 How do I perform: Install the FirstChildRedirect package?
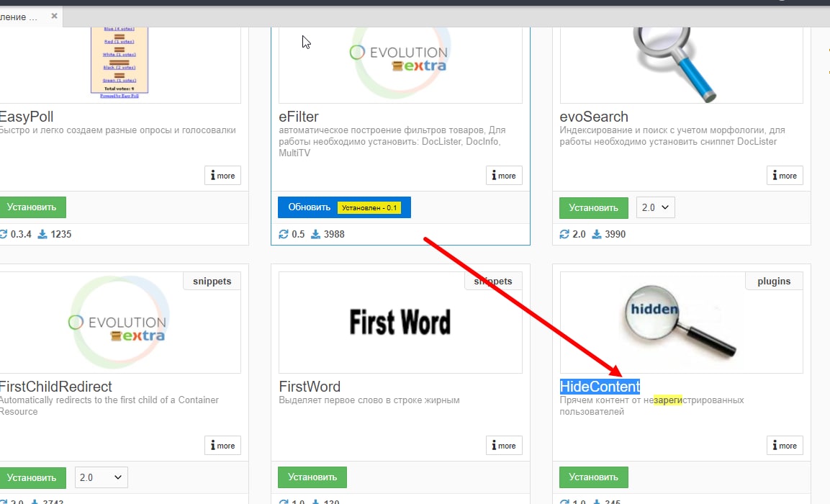[32, 477]
